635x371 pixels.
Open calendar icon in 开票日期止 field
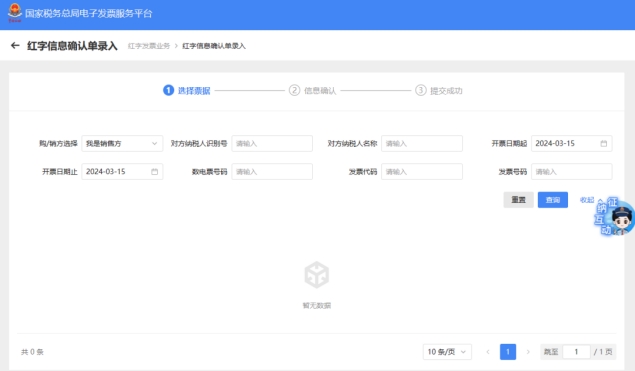point(154,172)
